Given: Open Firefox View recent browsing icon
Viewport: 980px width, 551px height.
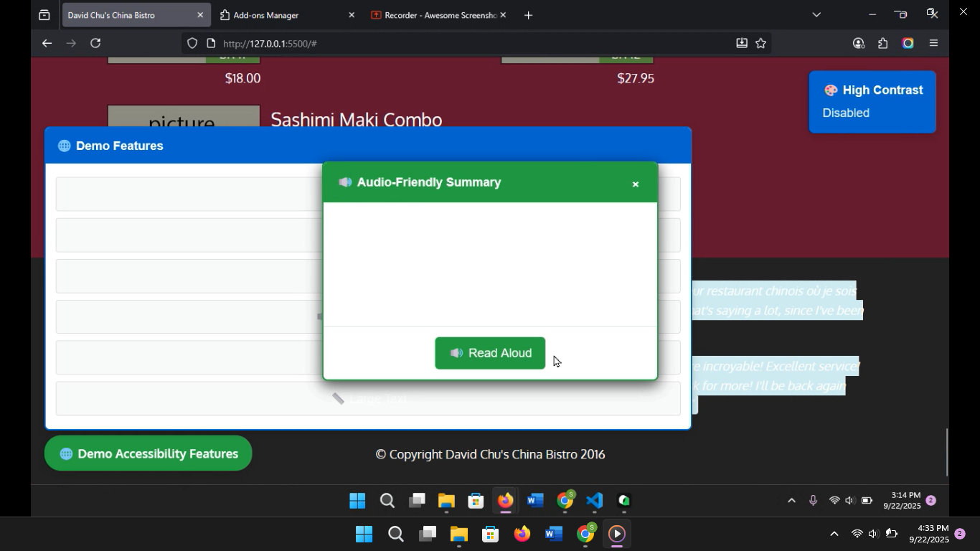Looking at the screenshot, I should (44, 15).
